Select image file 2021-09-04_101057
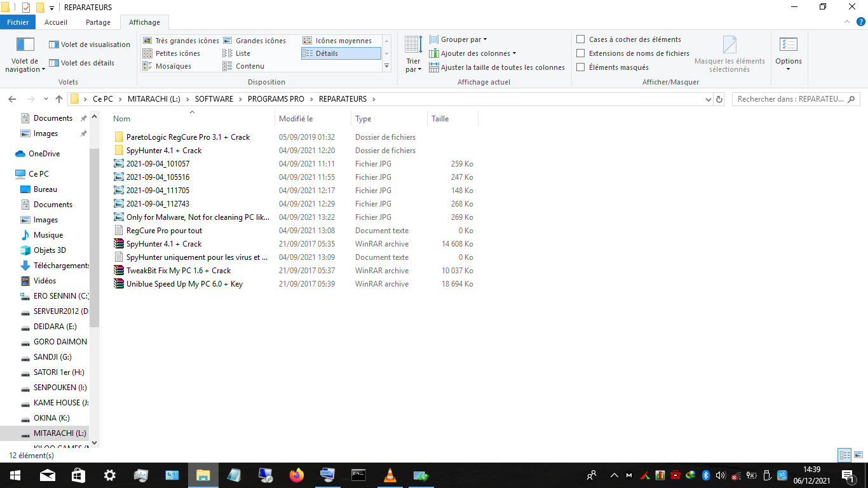Screen dimensions: 868x488 tap(158, 164)
